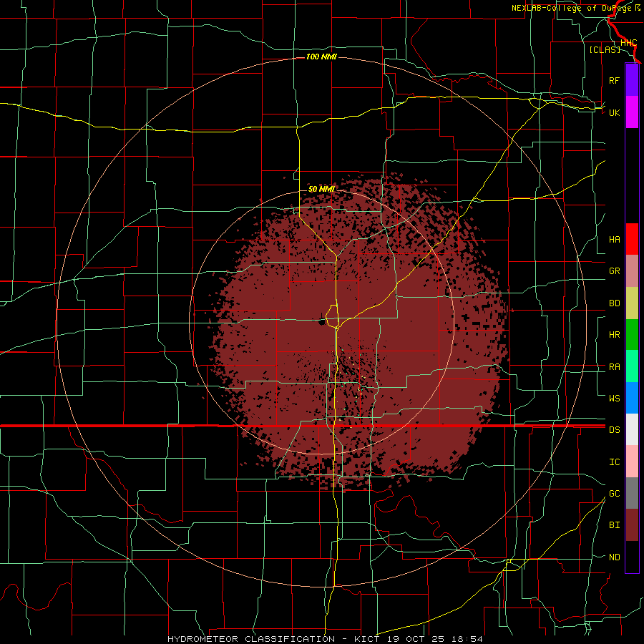
Task: Click the HR legend label
Action: tap(614, 335)
